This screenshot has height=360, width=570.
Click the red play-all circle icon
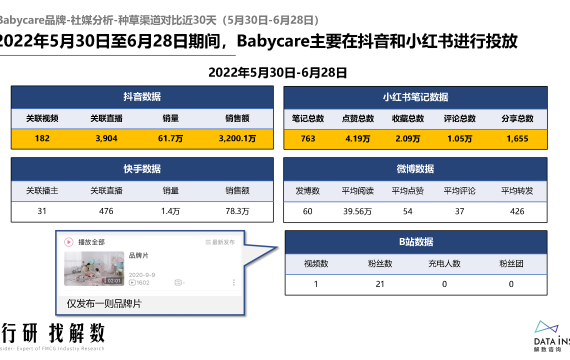click(68, 242)
